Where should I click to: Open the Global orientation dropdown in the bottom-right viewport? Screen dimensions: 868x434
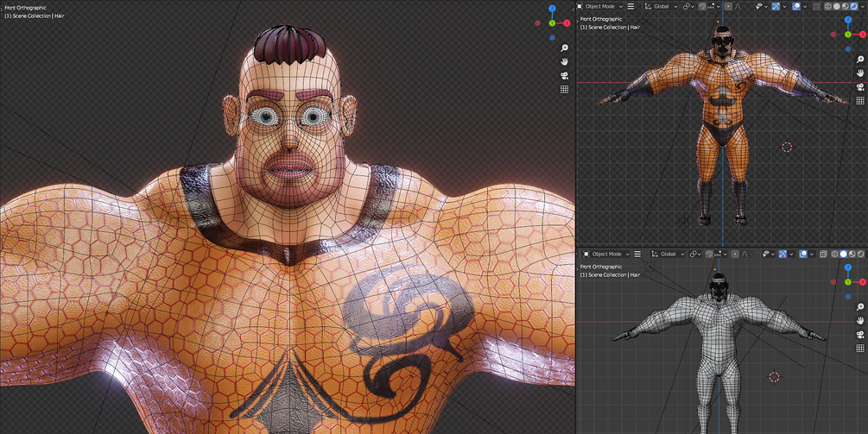(667, 255)
